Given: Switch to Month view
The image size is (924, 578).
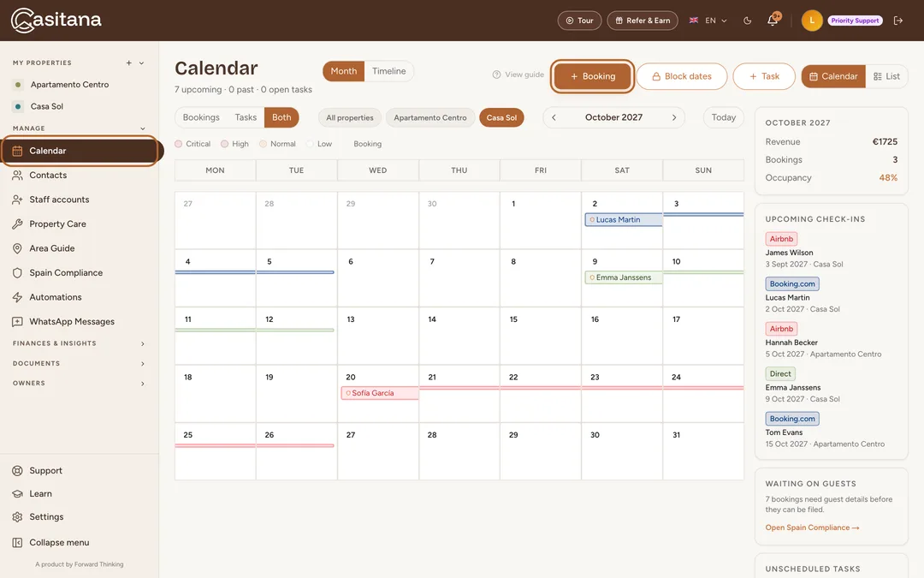Looking at the screenshot, I should pyautogui.click(x=344, y=71).
